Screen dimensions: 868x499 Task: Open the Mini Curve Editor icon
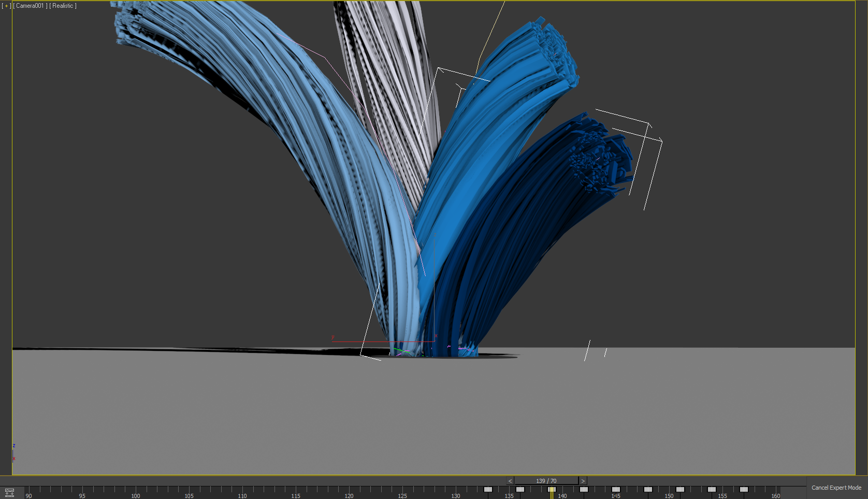click(x=9, y=492)
